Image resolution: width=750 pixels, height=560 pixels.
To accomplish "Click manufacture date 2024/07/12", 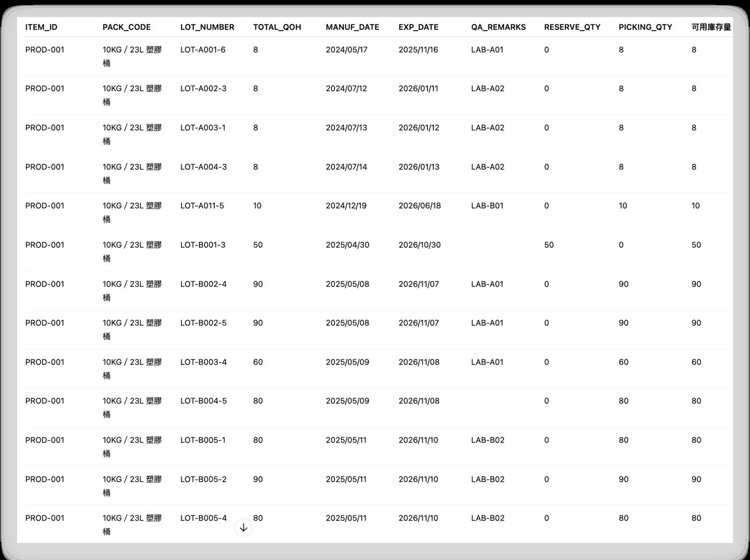I will tap(347, 89).
